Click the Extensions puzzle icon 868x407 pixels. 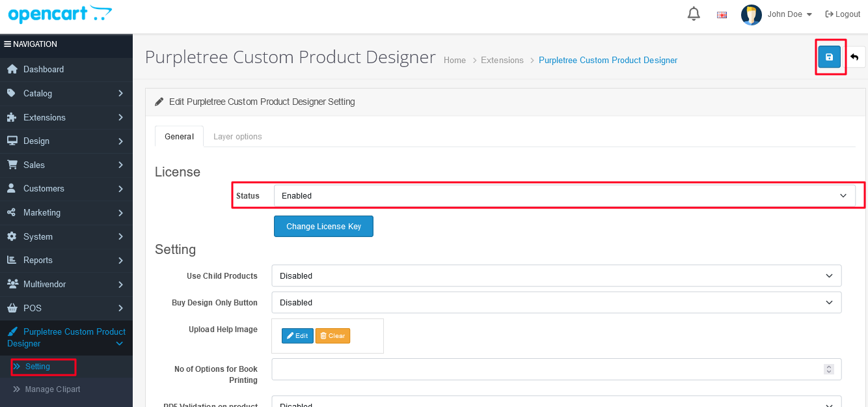point(12,117)
